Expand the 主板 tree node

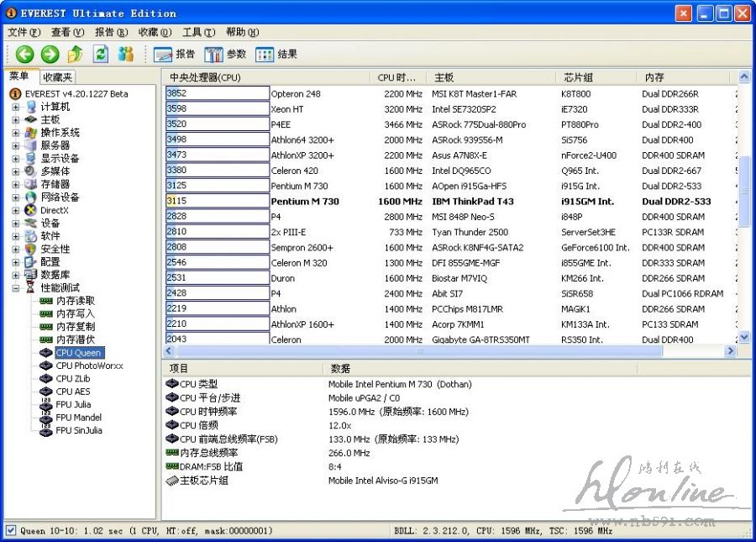pyautogui.click(x=16, y=119)
